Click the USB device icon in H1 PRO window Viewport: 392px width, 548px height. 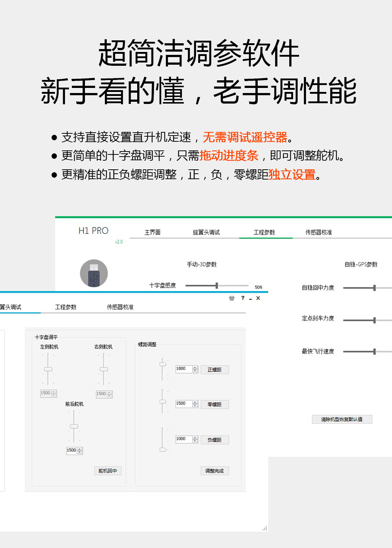tap(94, 273)
